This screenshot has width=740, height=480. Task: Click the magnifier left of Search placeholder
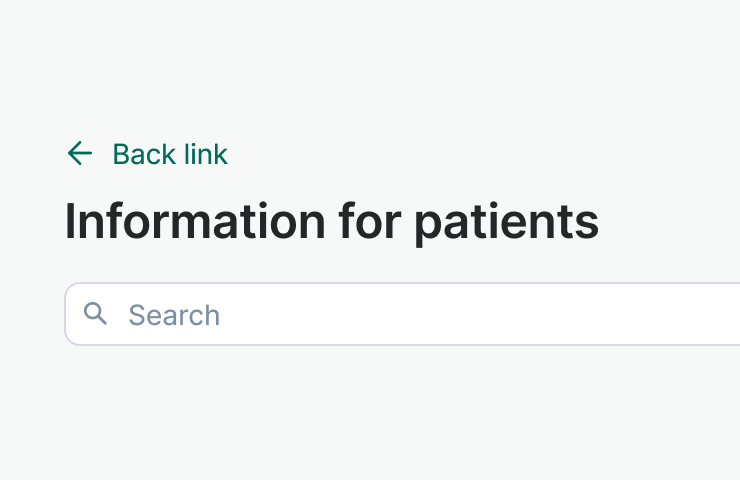click(96, 314)
